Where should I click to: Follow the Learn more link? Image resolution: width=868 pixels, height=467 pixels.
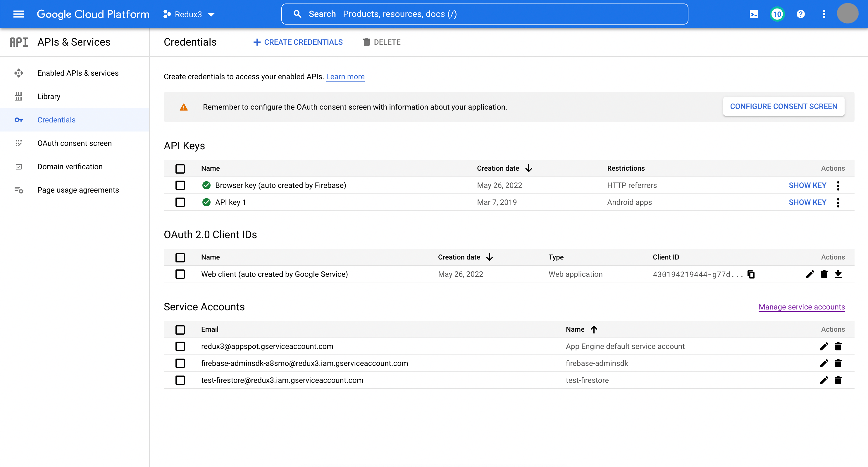(x=345, y=77)
